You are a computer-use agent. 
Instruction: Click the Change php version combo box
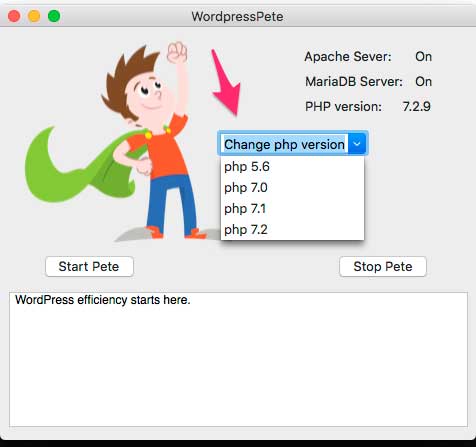[x=293, y=144]
